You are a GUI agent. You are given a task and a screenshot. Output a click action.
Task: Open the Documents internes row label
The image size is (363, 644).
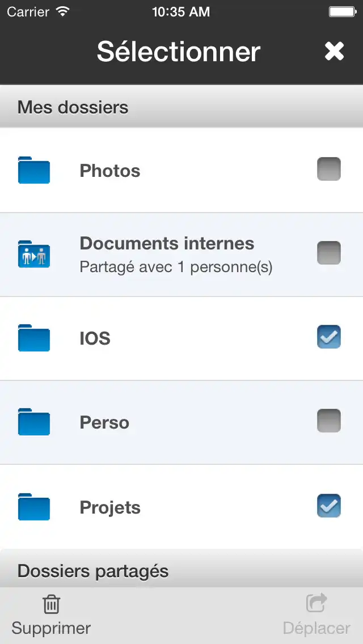click(167, 243)
